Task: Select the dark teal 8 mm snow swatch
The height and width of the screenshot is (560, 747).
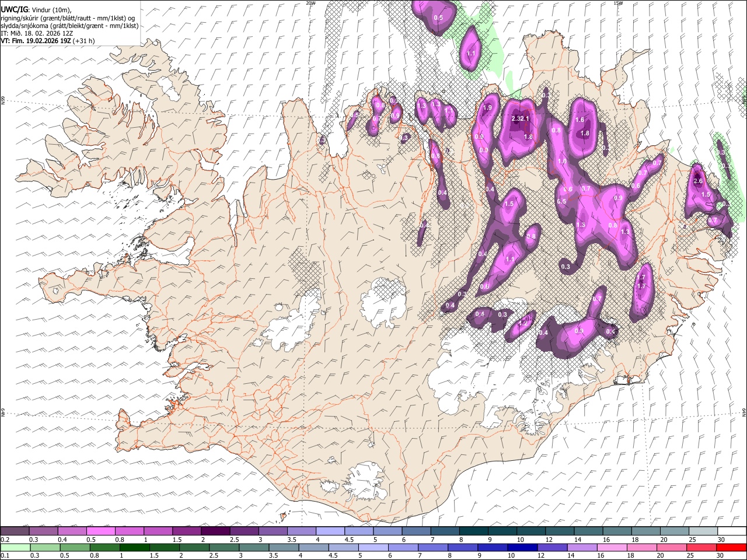Action: (473, 531)
